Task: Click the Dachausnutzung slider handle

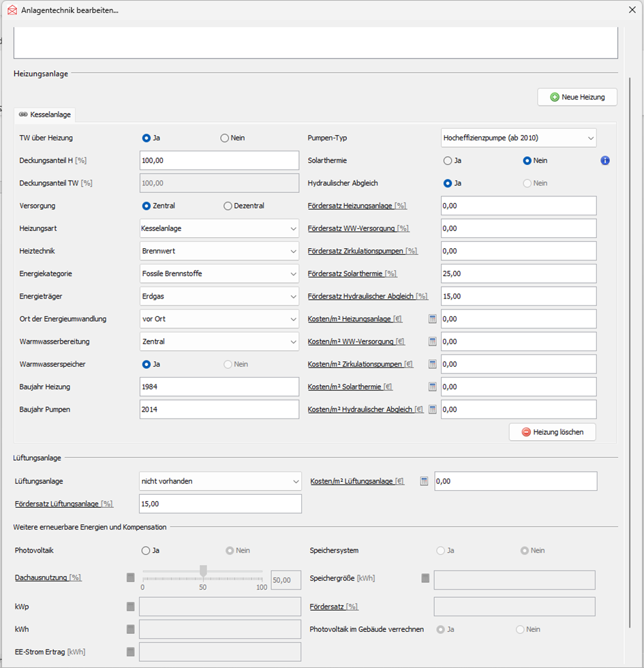Action: click(x=202, y=571)
